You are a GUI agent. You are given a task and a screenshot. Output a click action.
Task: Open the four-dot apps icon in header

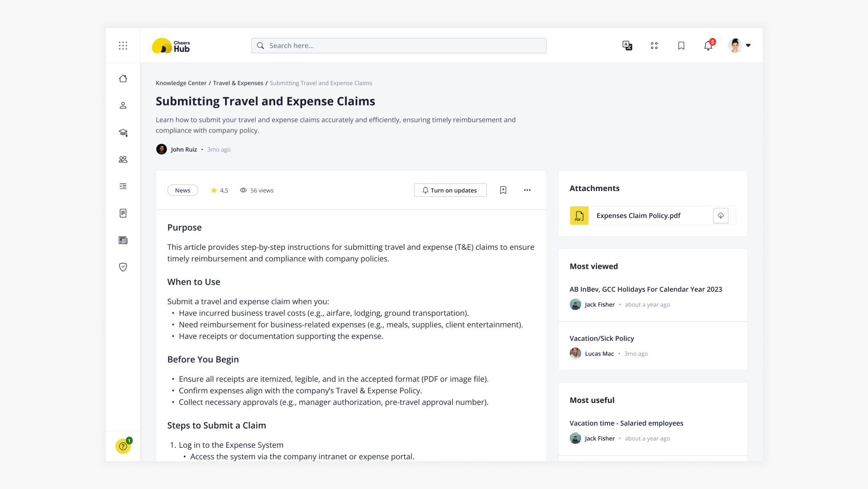click(x=654, y=46)
